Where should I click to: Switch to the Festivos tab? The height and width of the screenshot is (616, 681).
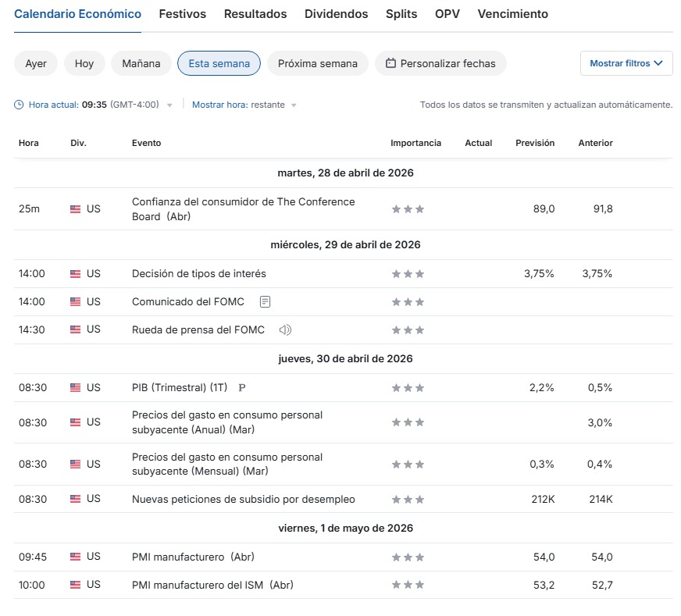tap(183, 14)
